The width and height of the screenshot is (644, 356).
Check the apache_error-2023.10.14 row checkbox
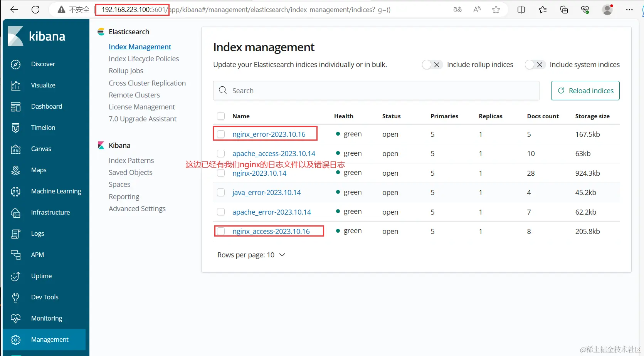221,212
